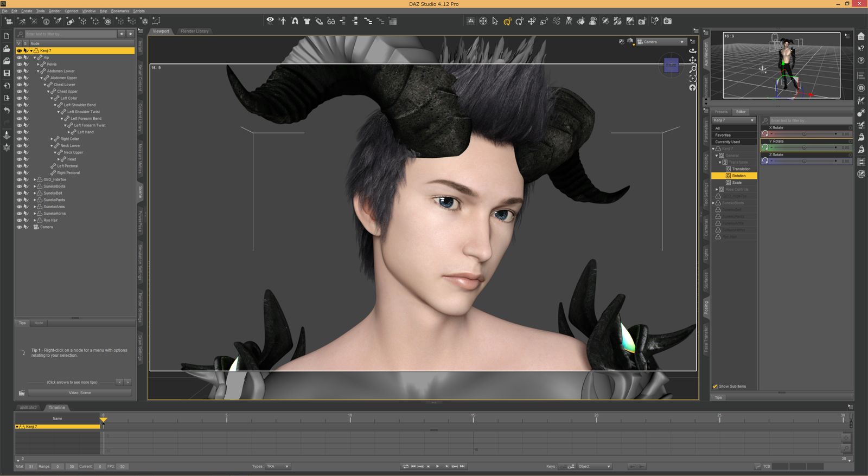This screenshot has height=476, width=868.
Task: Click the viewport view cube
Action: pos(672,65)
